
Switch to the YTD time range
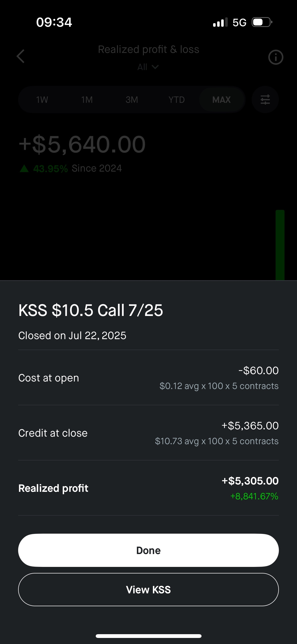[177, 100]
